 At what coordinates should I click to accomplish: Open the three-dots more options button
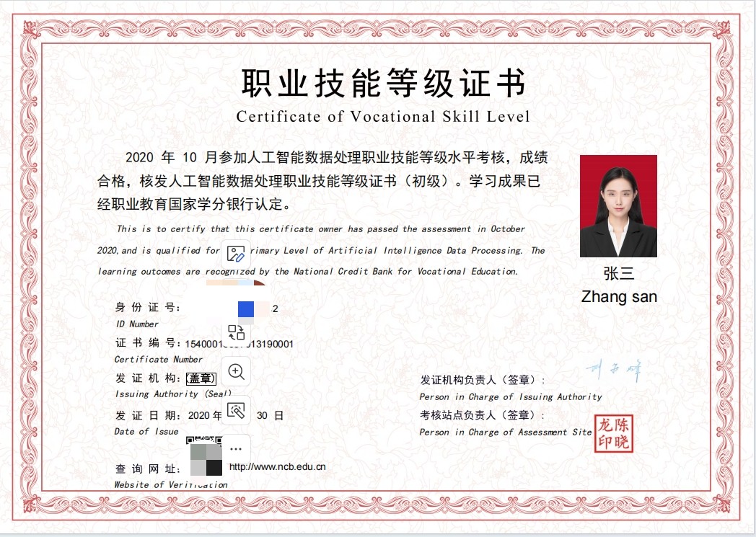click(236, 449)
